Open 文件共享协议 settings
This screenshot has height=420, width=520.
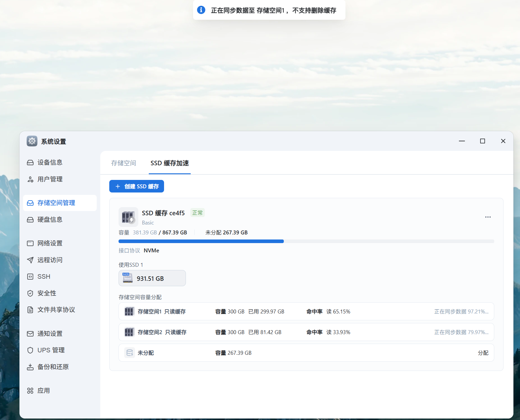[60, 310]
